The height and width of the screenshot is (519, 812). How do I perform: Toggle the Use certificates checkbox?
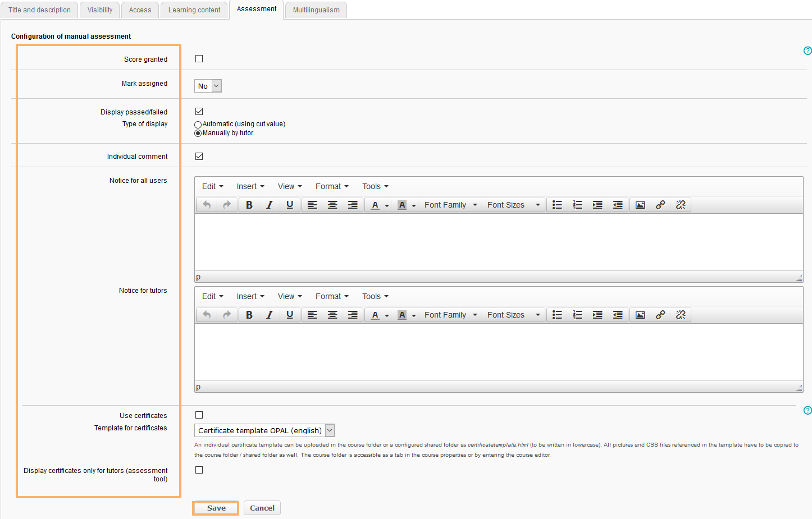[199, 415]
